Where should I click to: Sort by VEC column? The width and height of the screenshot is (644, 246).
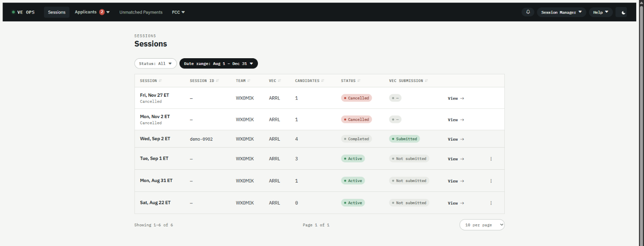[x=275, y=81]
